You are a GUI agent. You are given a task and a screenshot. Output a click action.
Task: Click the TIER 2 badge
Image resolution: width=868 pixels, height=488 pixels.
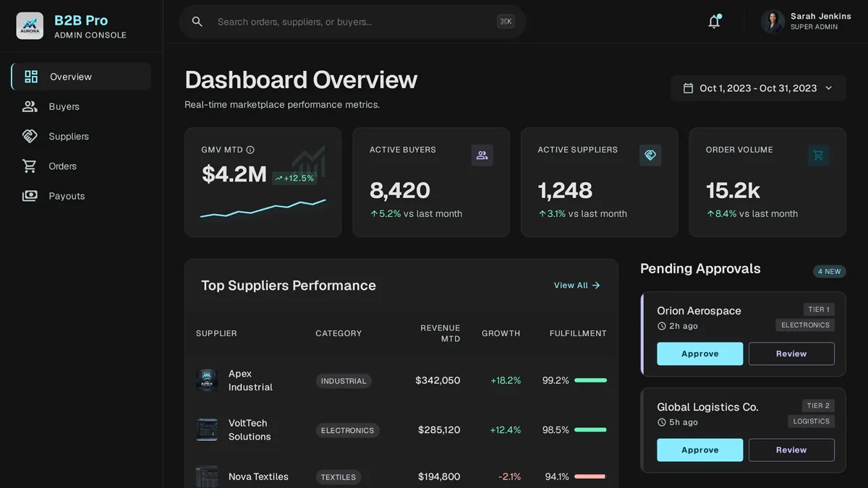[819, 406]
